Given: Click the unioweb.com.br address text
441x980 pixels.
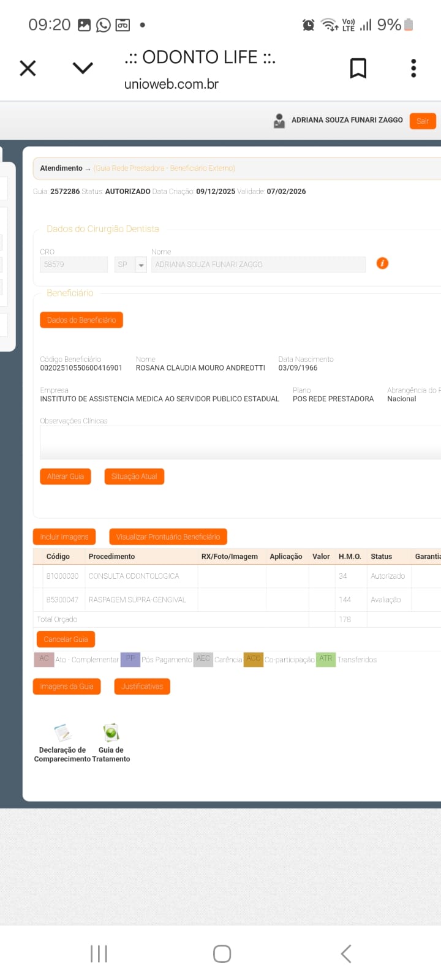Looking at the screenshot, I should (171, 84).
